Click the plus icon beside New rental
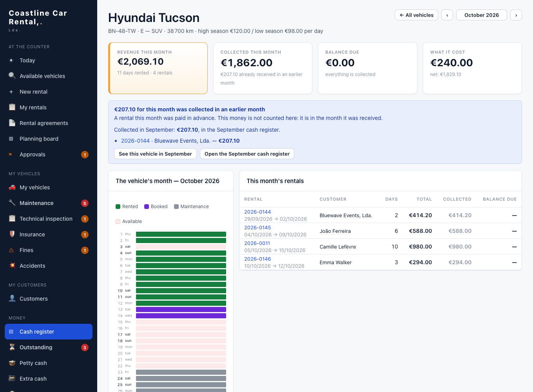The image size is (533, 392). [11, 92]
